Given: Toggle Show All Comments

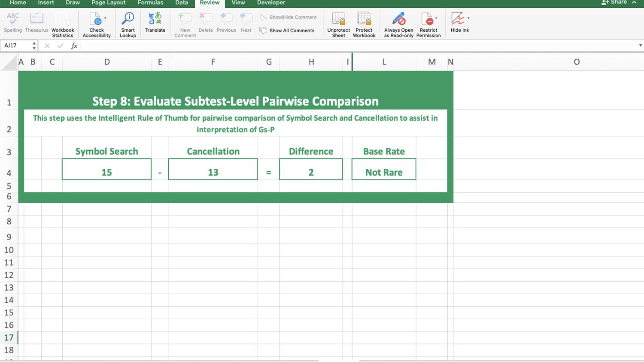Looking at the screenshot, I should 287,30.
